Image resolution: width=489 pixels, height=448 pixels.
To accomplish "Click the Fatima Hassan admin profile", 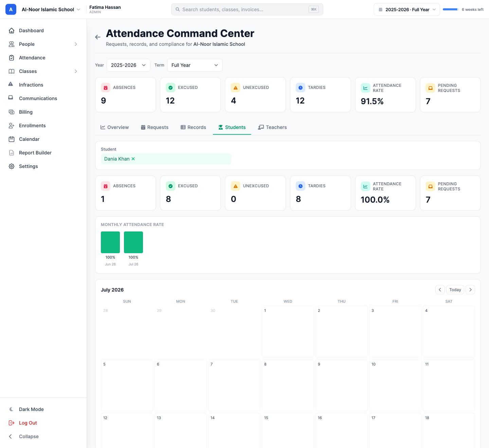I will (105, 10).
